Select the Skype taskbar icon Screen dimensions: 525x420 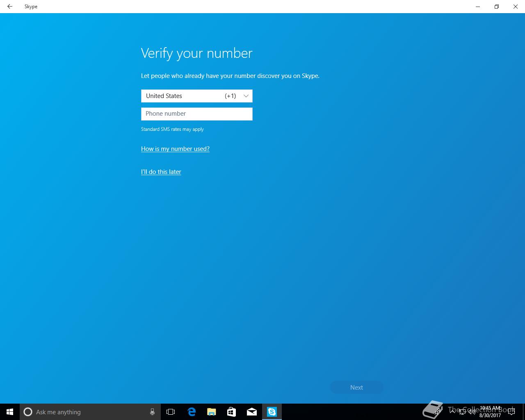click(x=272, y=412)
